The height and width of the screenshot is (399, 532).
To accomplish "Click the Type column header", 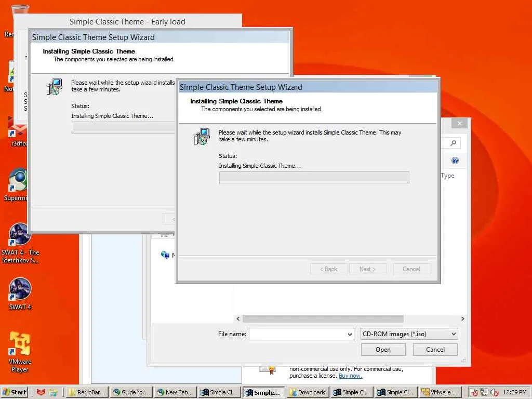I will pyautogui.click(x=447, y=176).
